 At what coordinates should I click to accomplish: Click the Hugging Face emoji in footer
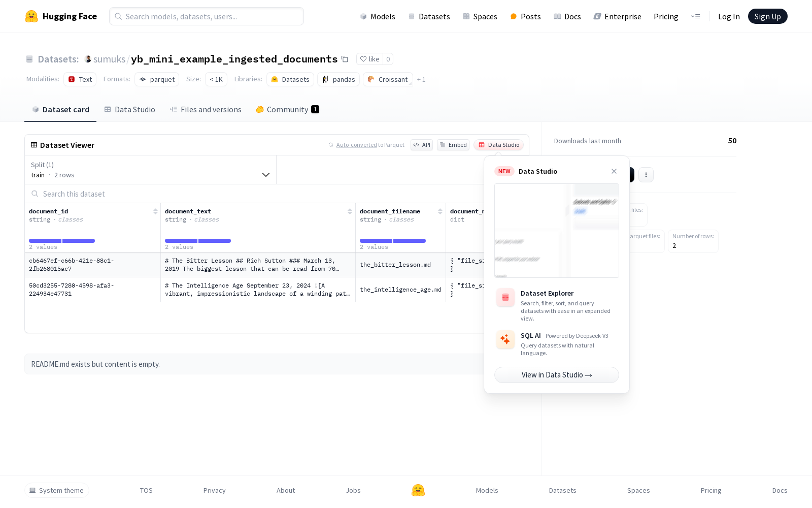(418, 490)
